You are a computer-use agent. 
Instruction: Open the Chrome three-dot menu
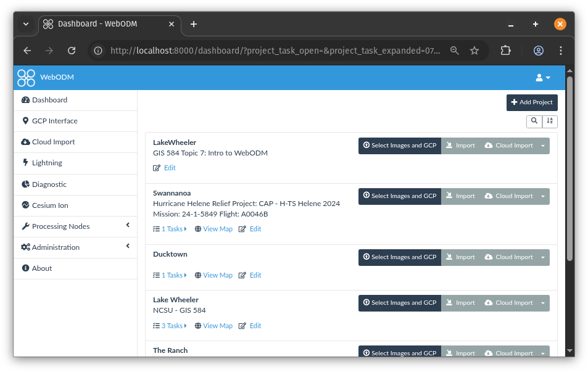pos(560,51)
